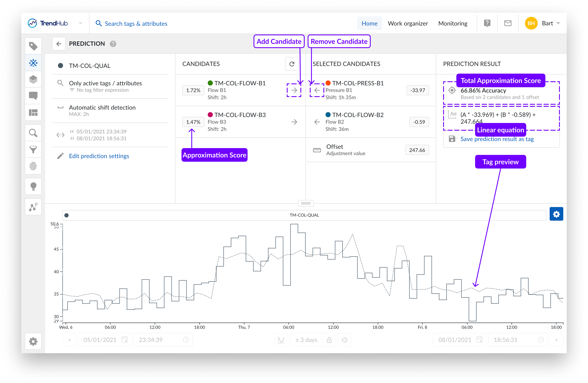Go to Work organizer

pyautogui.click(x=408, y=23)
